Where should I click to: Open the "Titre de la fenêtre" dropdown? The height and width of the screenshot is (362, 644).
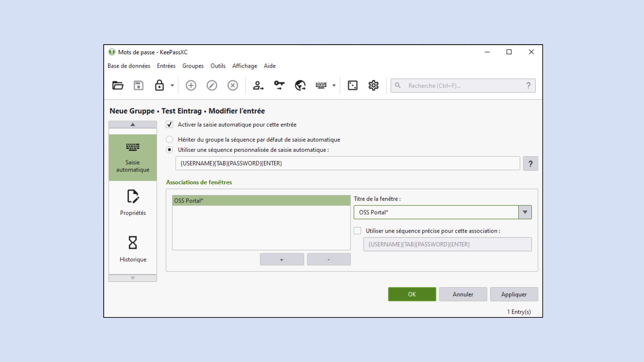coord(525,212)
